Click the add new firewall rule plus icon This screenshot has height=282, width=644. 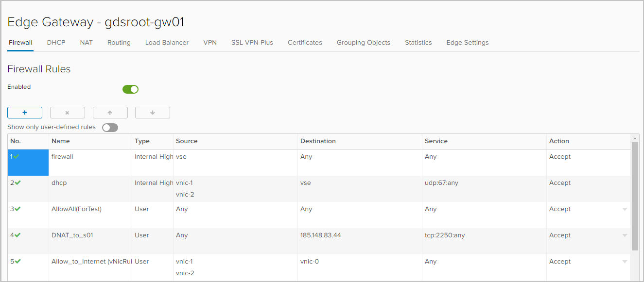24,112
